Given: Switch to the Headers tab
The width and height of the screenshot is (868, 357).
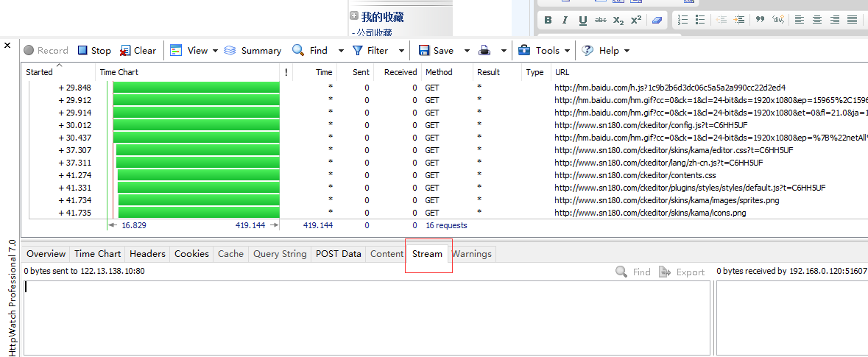Looking at the screenshot, I should 147,254.
